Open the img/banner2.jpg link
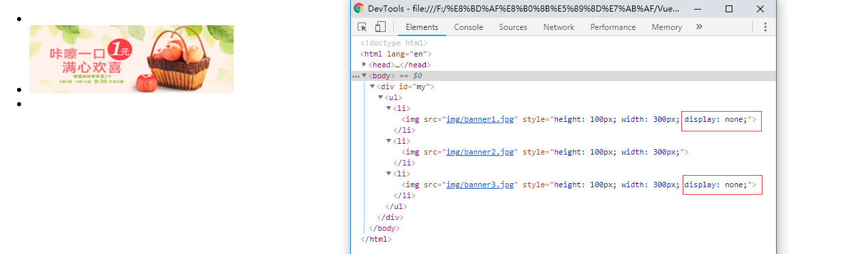 tap(480, 152)
